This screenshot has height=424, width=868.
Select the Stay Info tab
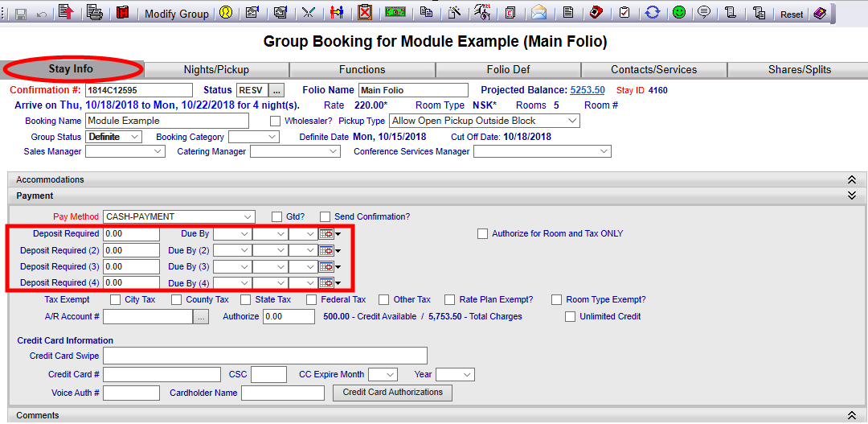click(71, 69)
